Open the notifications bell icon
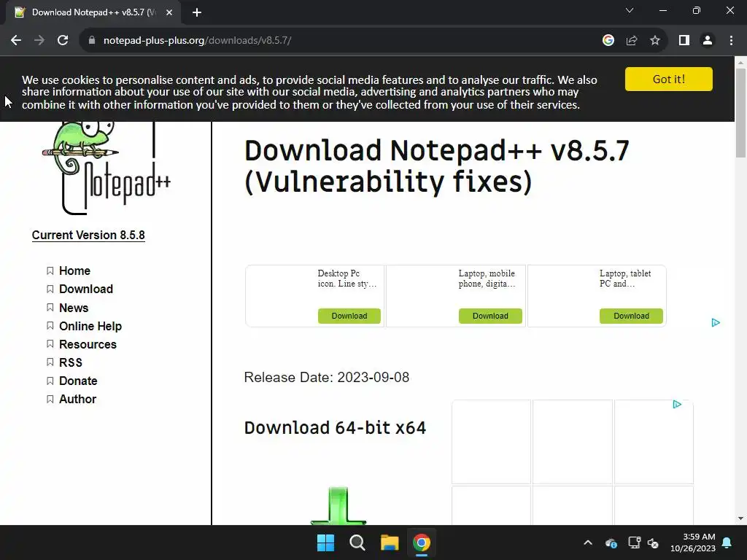 click(x=727, y=542)
